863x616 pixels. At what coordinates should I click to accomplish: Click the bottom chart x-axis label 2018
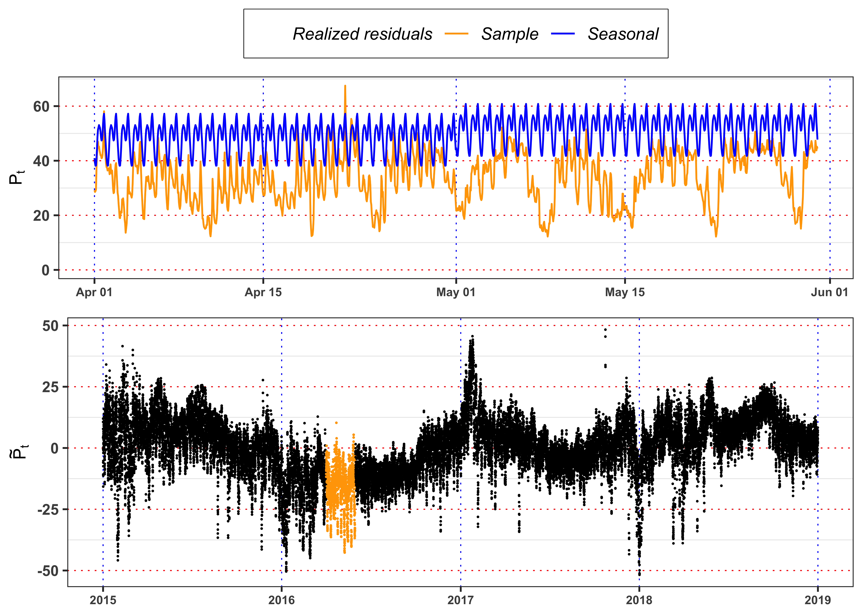click(639, 600)
